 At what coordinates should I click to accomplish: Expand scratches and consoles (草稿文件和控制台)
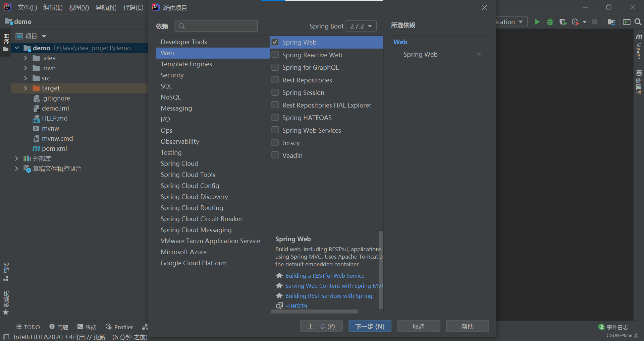pos(16,168)
